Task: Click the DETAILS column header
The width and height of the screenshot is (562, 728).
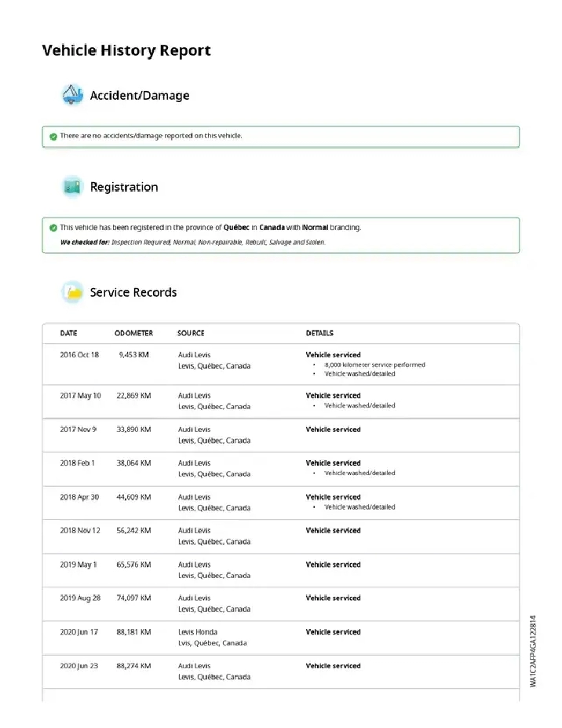Action: click(319, 333)
